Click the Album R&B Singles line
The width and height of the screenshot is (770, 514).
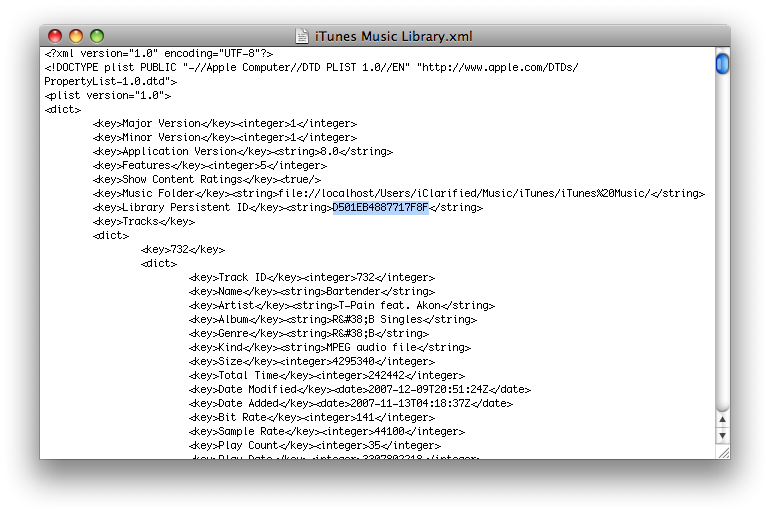point(333,320)
